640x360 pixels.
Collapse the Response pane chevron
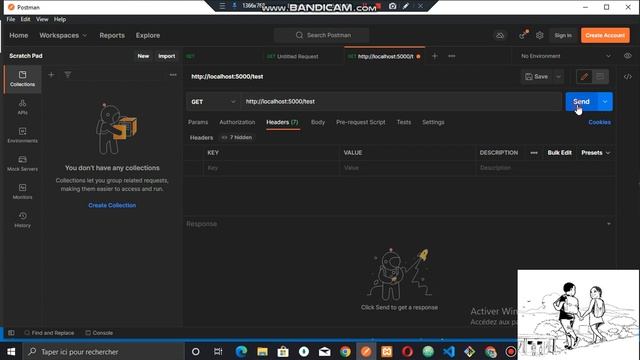(609, 224)
